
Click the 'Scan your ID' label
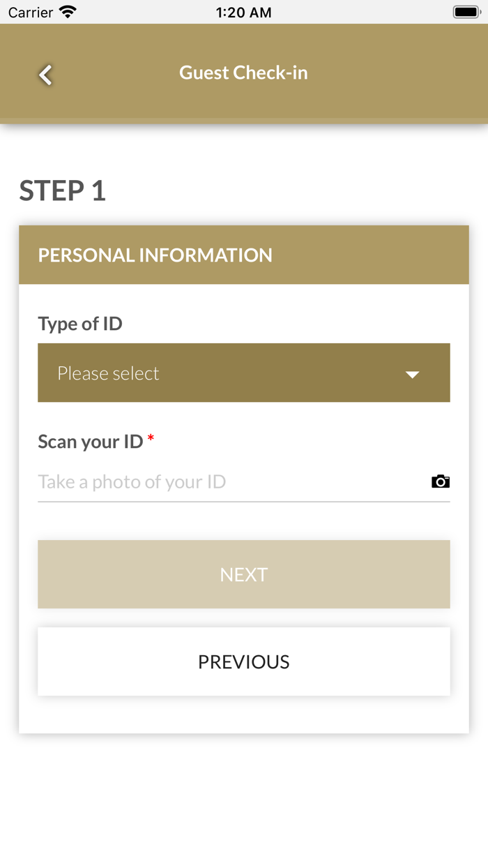pos(90,441)
